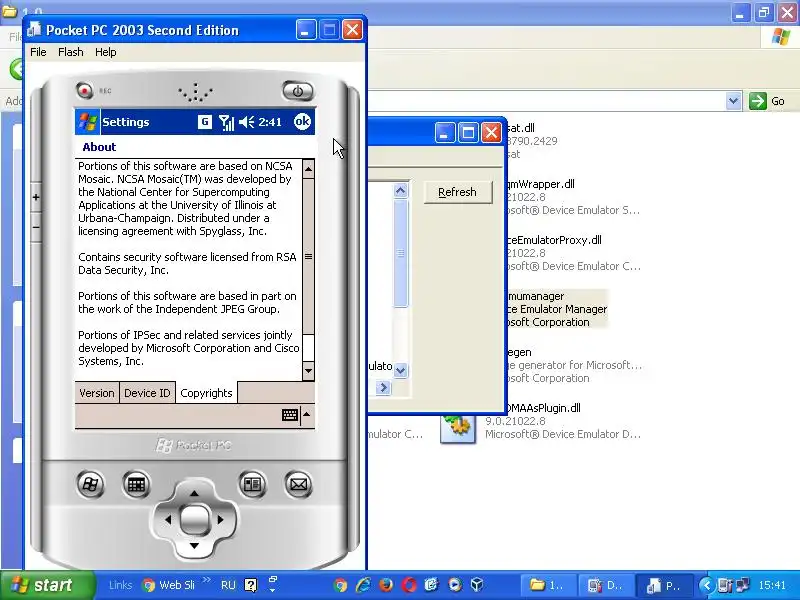This screenshot has width=800, height=600.
Task: Click scroll down arrow in About text
Action: click(308, 370)
